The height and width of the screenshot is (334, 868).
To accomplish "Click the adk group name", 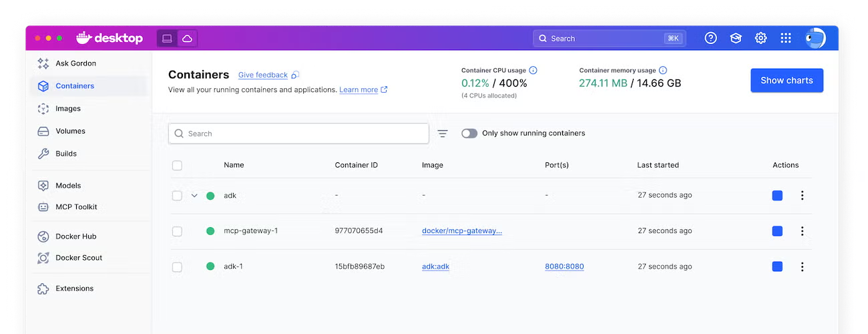I will click(230, 196).
